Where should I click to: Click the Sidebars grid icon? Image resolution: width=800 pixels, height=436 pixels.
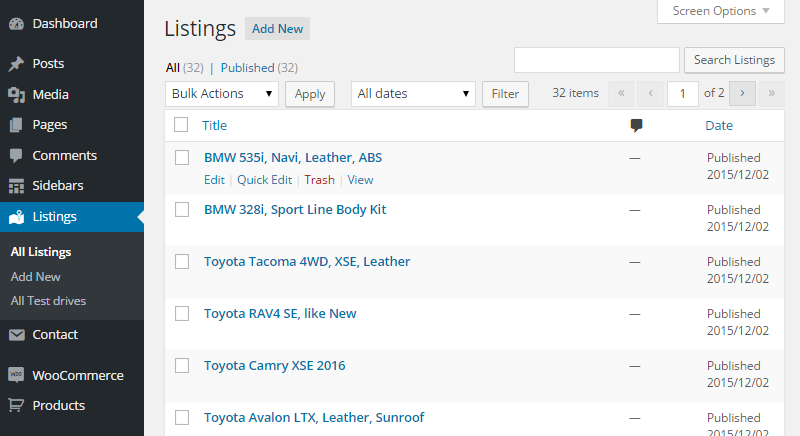[x=16, y=186]
